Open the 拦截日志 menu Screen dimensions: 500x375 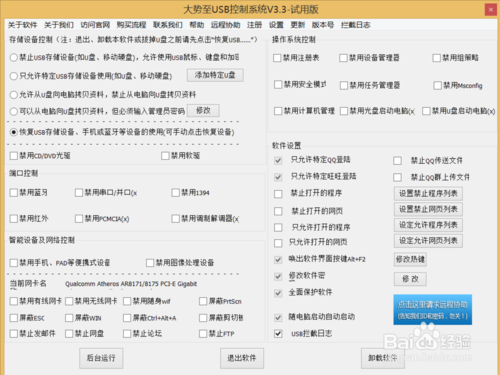(356, 25)
